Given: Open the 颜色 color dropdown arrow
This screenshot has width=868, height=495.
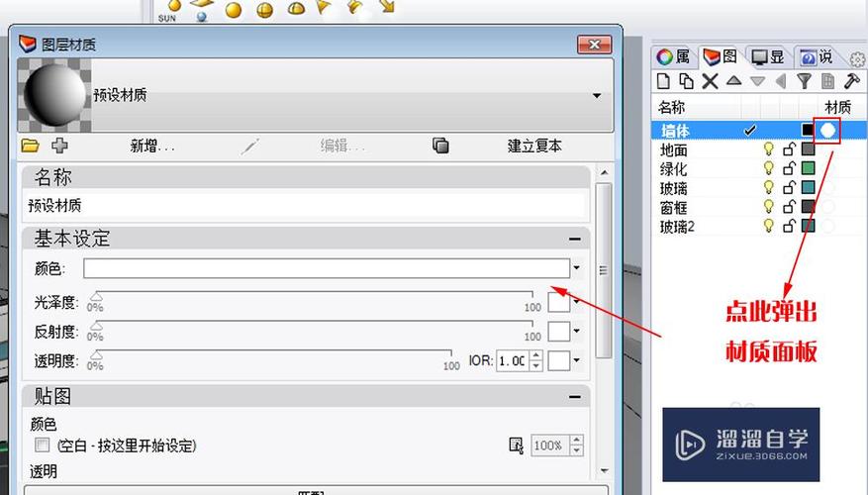Looking at the screenshot, I should pos(577,268).
